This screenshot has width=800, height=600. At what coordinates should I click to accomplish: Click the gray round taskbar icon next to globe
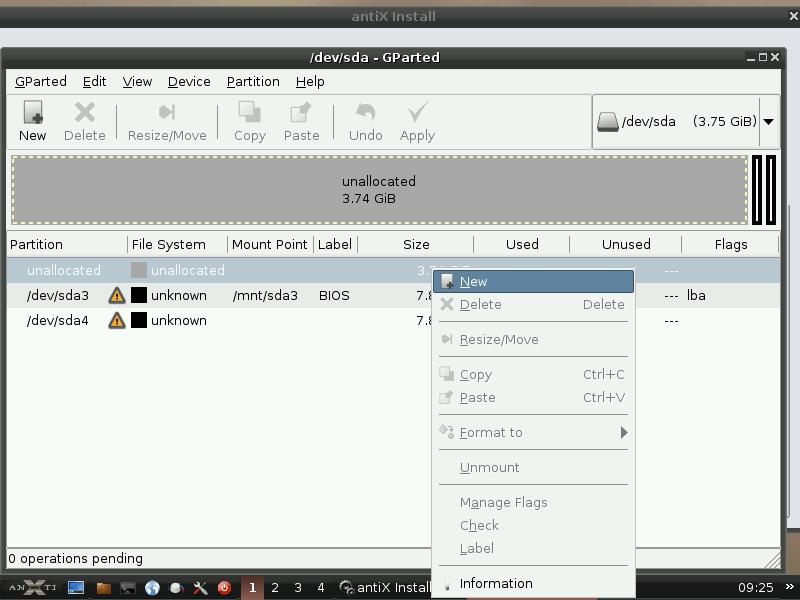click(x=177, y=588)
